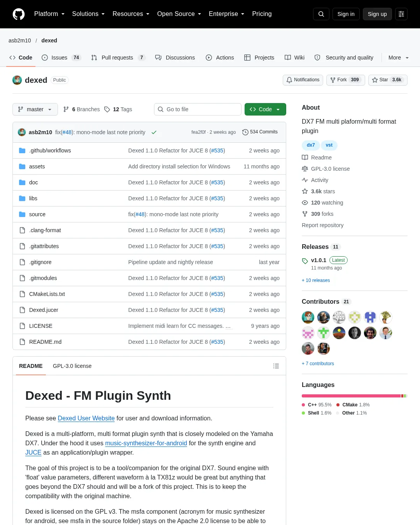Screen dimensions: 420x525
Task: Click the play icon in Actions tab
Action: coord(209,58)
